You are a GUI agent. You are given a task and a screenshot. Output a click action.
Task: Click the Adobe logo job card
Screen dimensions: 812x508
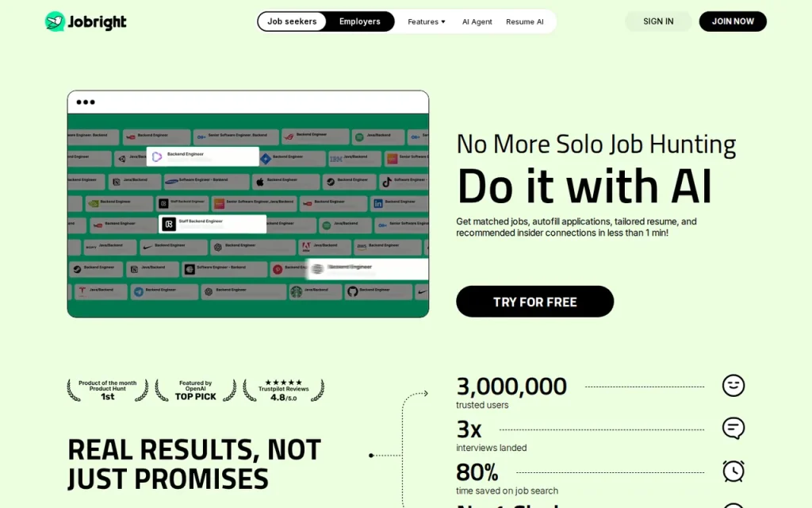click(x=324, y=248)
